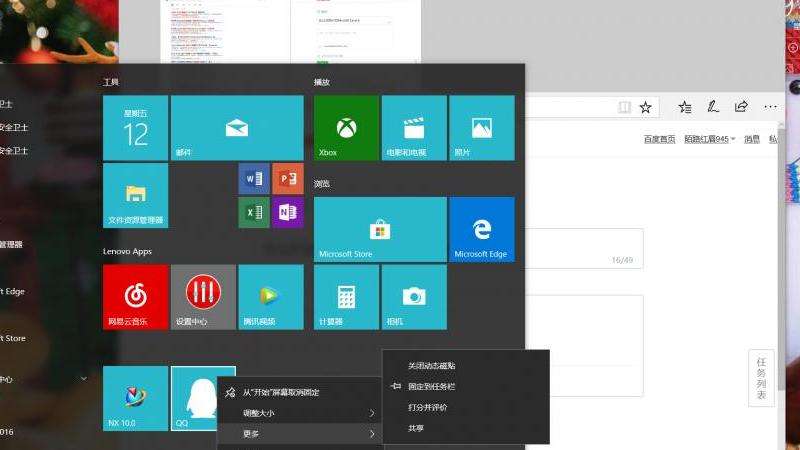The image size is (800, 450).
Task: Open the OneNote tile
Action: 288,212
